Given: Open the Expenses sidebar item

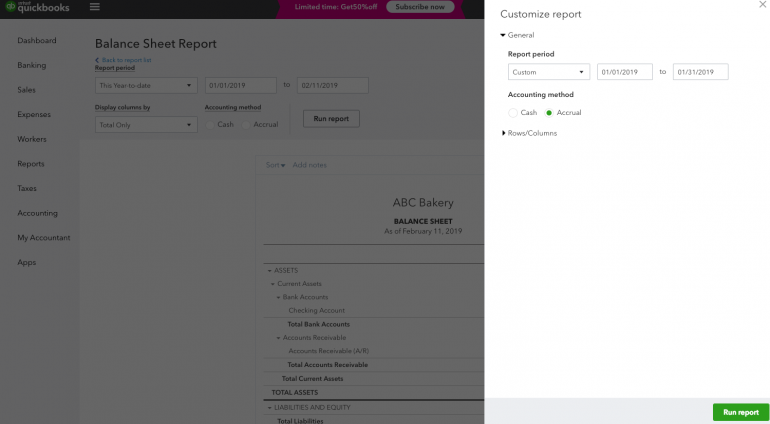Looking at the screenshot, I should click(34, 115).
